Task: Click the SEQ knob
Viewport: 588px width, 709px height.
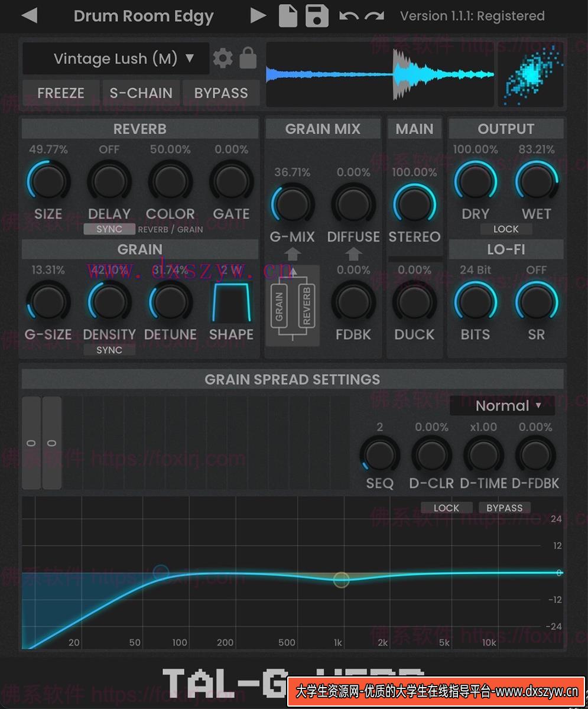Action: coord(380,456)
